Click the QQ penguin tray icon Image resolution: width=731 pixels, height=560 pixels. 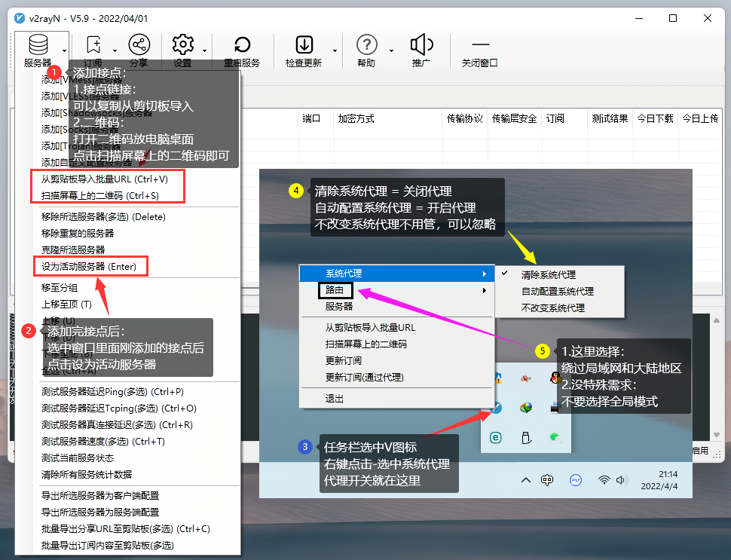[x=555, y=378]
